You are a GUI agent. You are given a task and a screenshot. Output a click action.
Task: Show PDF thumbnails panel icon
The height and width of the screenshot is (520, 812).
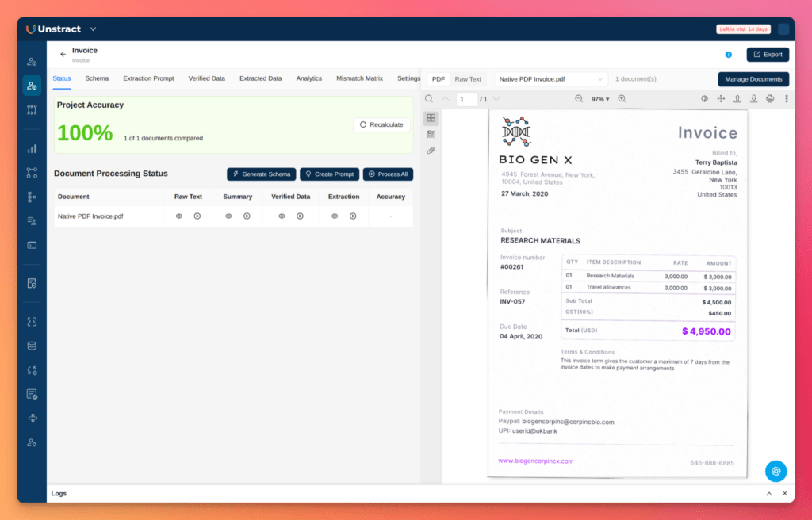[431, 118]
